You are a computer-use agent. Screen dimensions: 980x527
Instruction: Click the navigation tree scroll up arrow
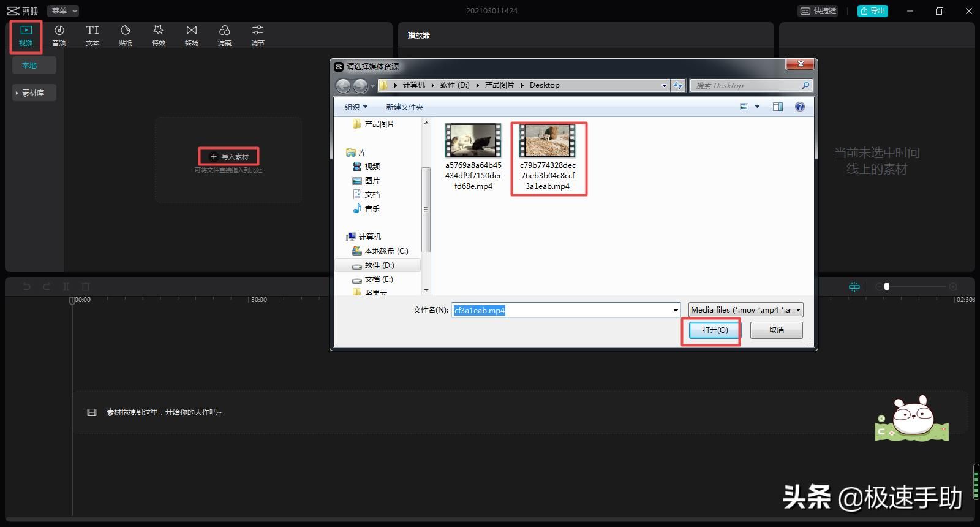[426, 123]
